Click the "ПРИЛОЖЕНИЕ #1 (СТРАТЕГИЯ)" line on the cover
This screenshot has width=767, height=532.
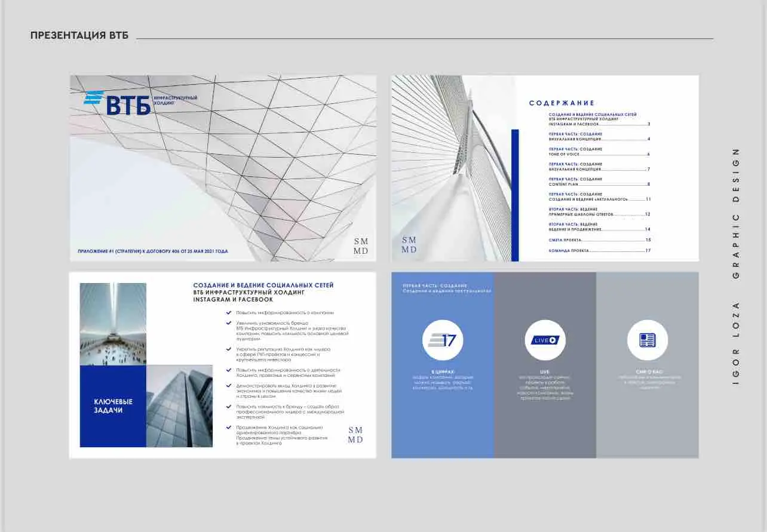(153, 251)
